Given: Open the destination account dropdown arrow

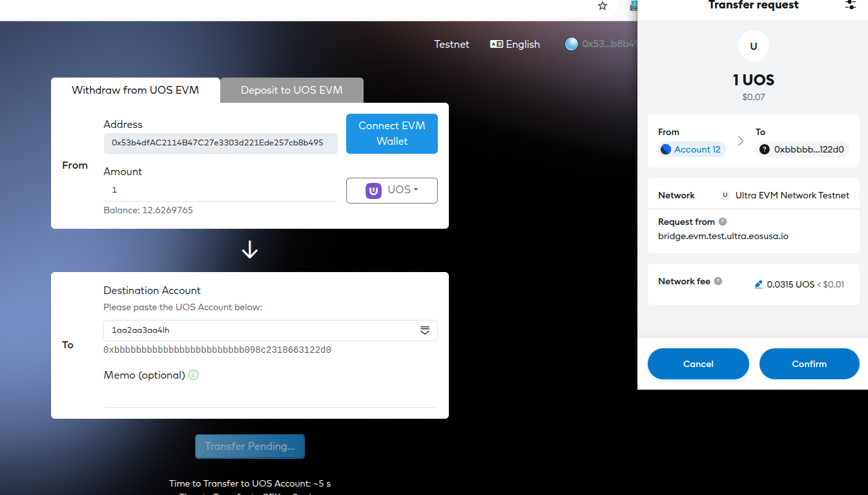Looking at the screenshot, I should pos(425,330).
